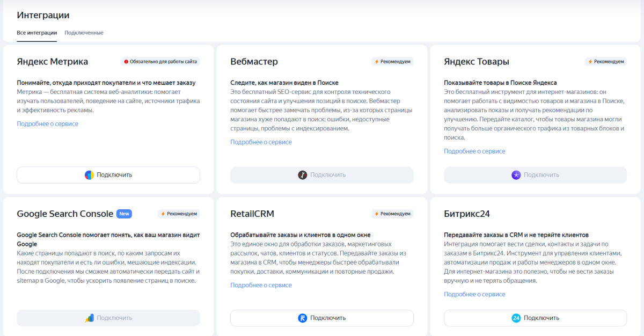This screenshot has width=644, height=336.
Task: Click the Рекомендуем badge on Яндекс Товары card
Action: (x=606, y=62)
